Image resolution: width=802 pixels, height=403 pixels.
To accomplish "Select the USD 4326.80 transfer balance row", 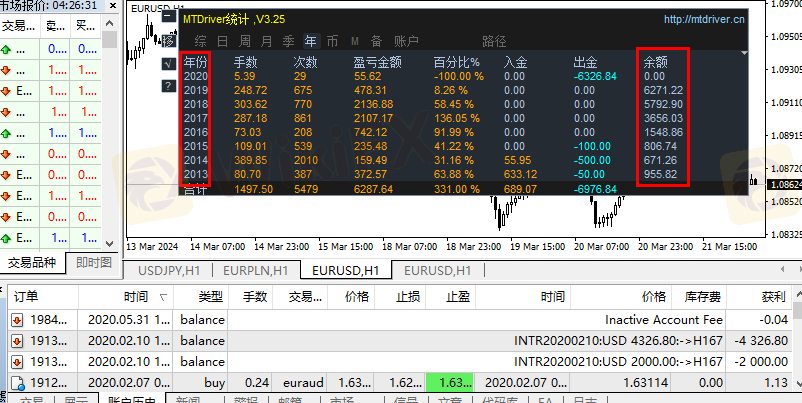I will [x=399, y=341].
